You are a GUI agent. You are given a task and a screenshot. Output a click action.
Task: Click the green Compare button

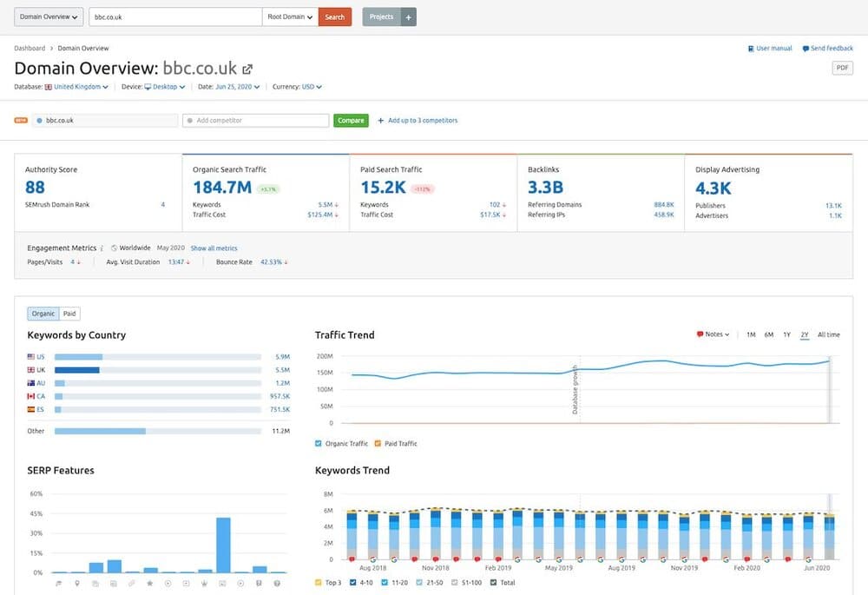click(351, 120)
